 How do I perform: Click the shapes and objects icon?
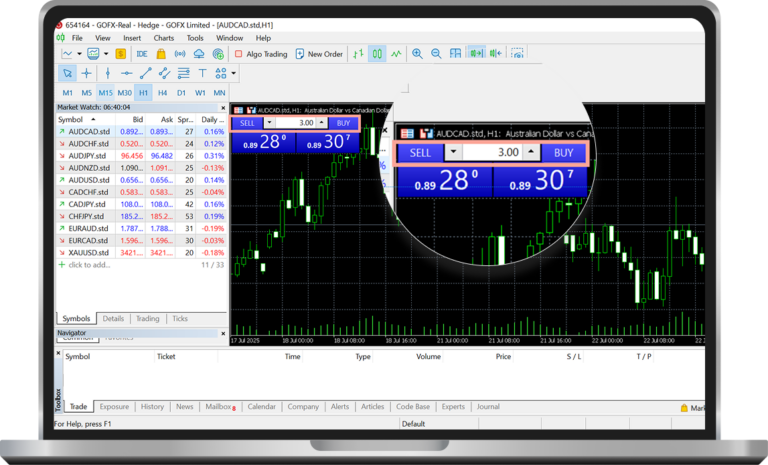pyautogui.click(x=221, y=73)
